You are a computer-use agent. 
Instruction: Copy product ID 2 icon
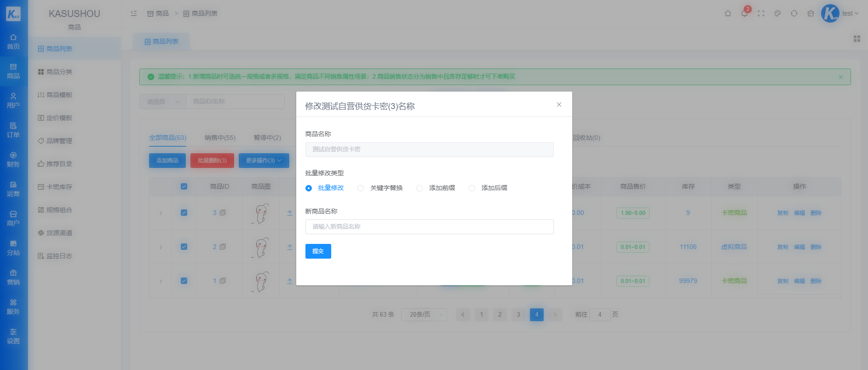(223, 247)
